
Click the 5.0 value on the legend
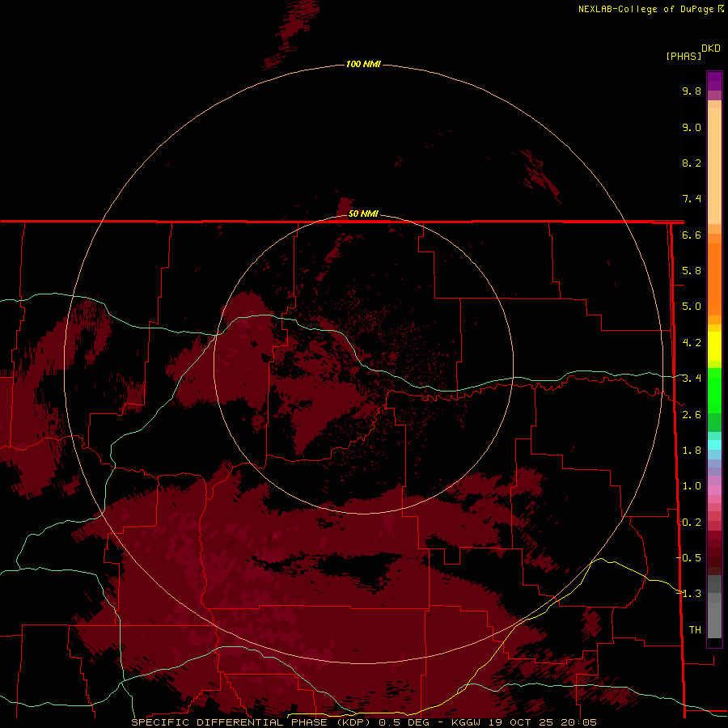tap(692, 307)
